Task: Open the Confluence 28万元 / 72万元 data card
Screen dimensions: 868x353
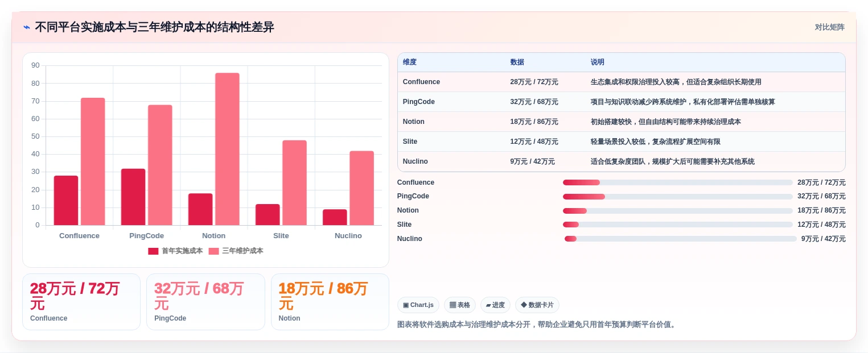Action: pyautogui.click(x=81, y=302)
